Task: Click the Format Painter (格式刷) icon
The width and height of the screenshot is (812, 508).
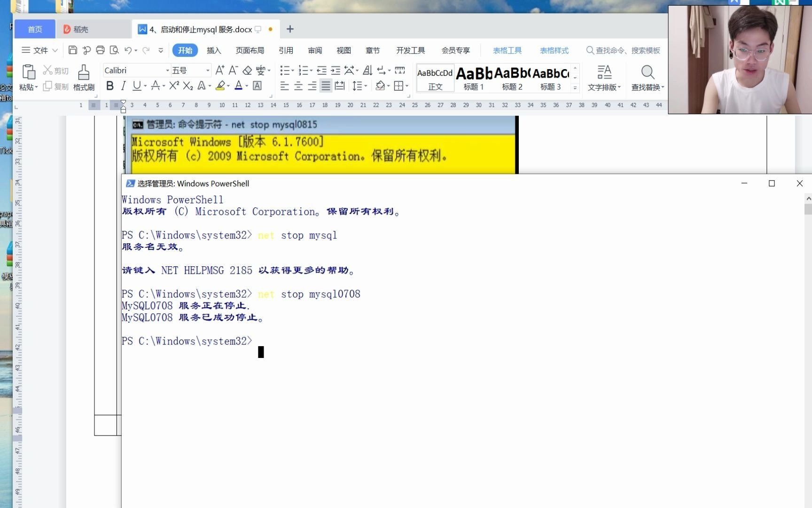Action: click(x=84, y=72)
